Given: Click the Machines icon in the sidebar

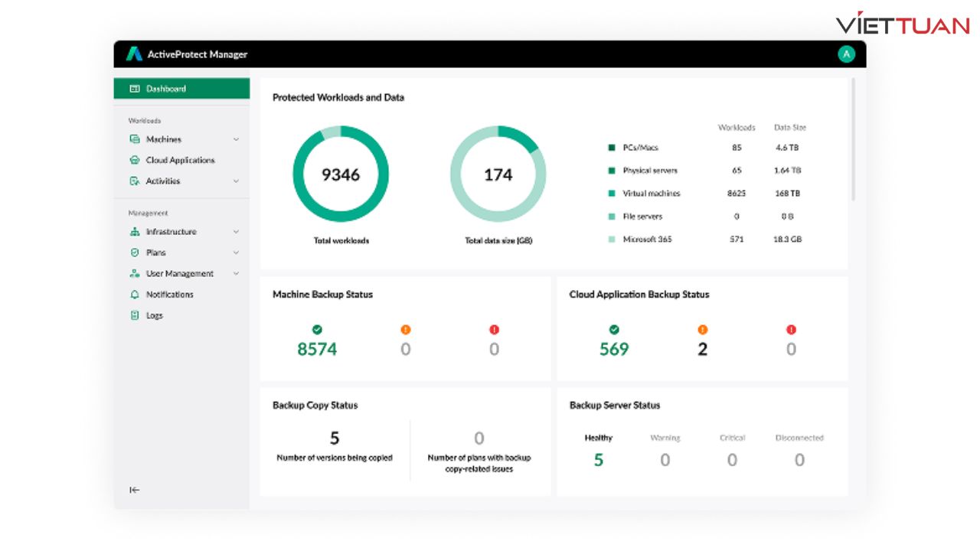Looking at the screenshot, I should pyautogui.click(x=135, y=139).
